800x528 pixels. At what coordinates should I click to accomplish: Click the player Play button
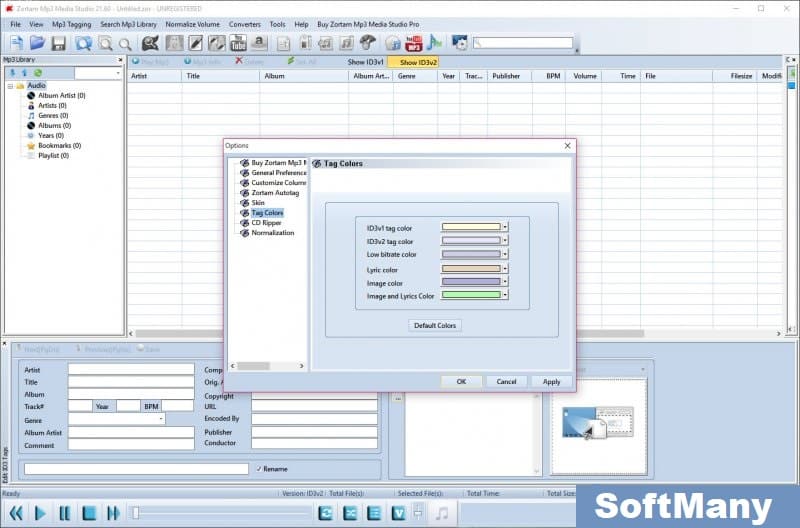point(40,513)
